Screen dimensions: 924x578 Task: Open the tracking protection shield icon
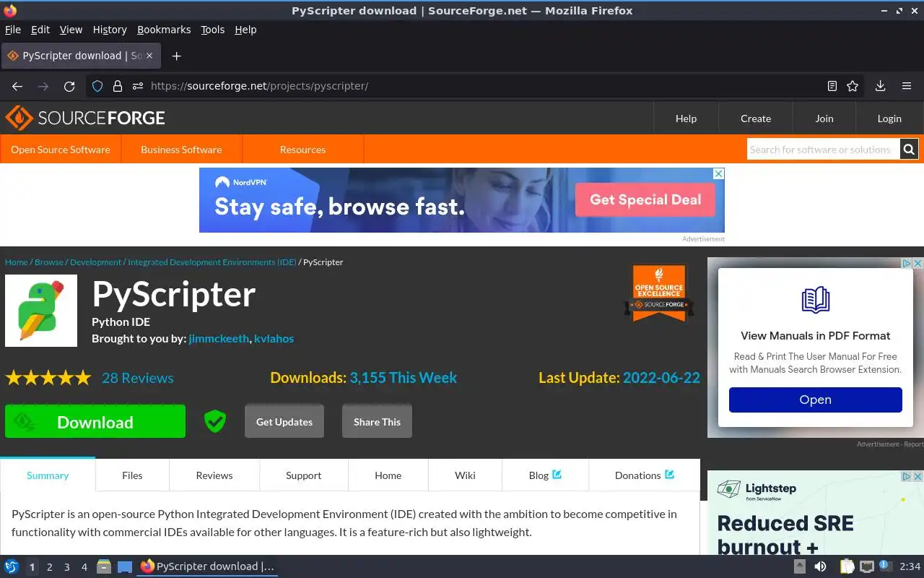[97, 86]
